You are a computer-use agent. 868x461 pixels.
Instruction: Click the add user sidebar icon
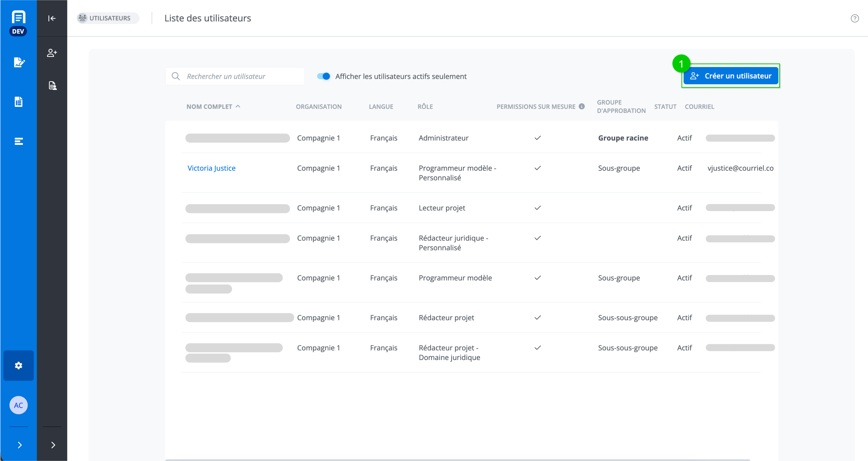(x=52, y=53)
